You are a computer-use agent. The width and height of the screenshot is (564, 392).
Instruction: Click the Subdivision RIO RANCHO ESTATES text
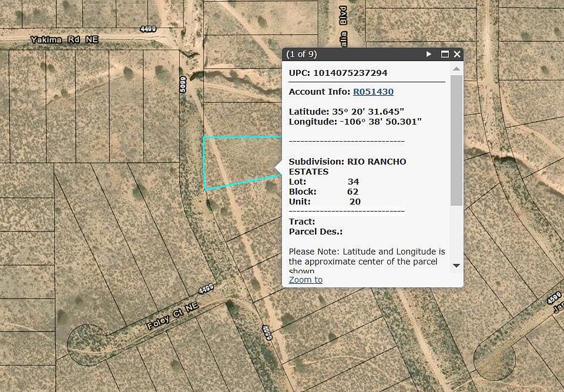coord(347,166)
